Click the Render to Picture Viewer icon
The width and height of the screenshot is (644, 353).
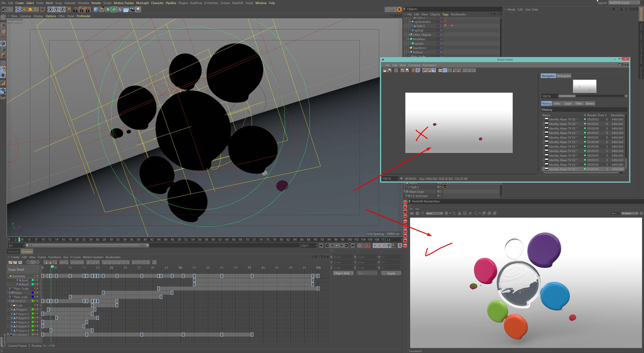82,10
